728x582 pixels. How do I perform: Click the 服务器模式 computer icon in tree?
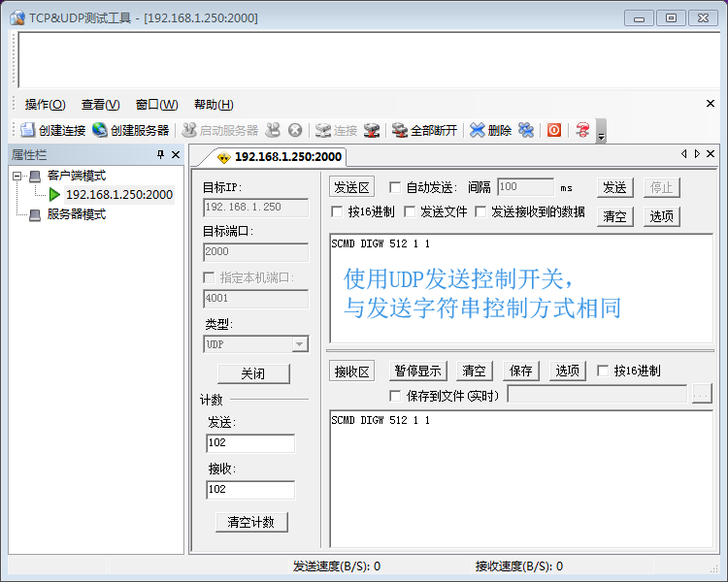pos(35,215)
